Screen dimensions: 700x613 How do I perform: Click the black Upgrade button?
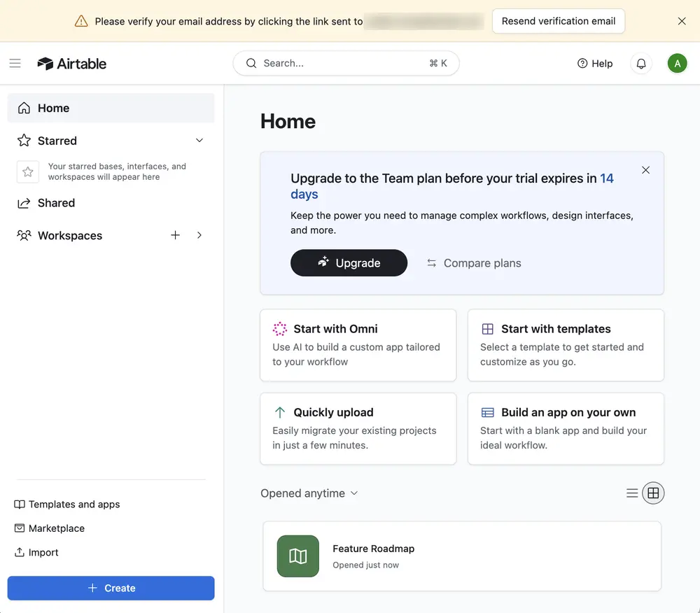[x=349, y=263]
